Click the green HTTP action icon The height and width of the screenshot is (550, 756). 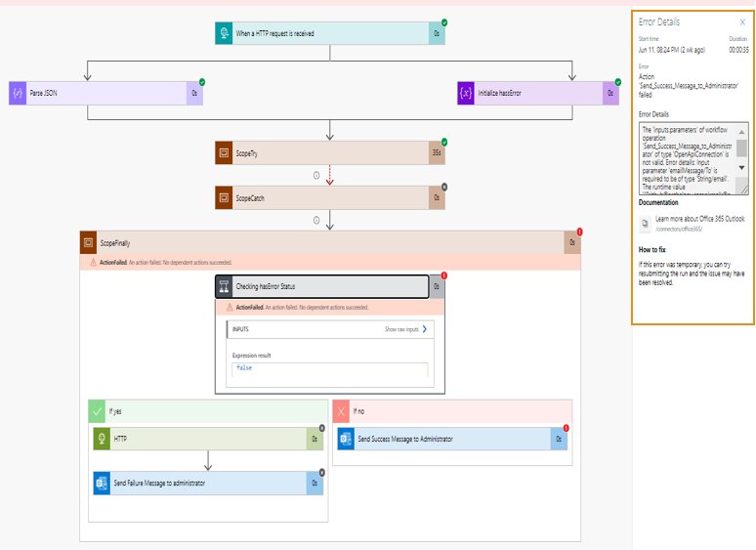pyautogui.click(x=102, y=440)
